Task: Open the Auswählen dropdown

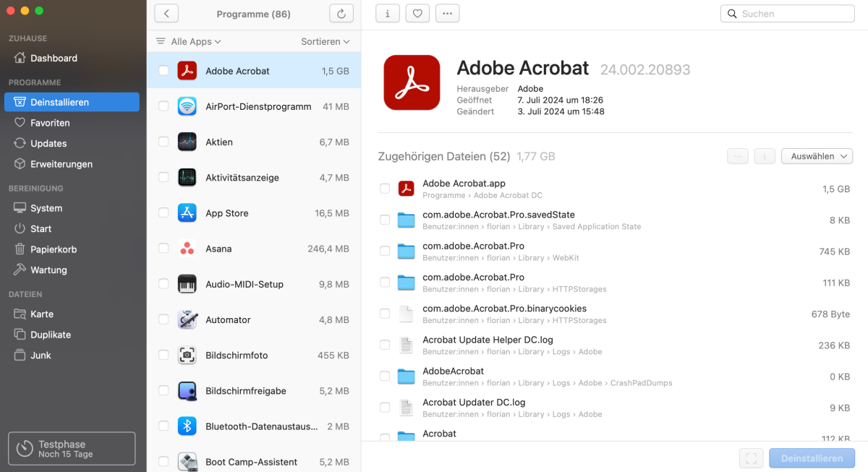Action: [817, 156]
